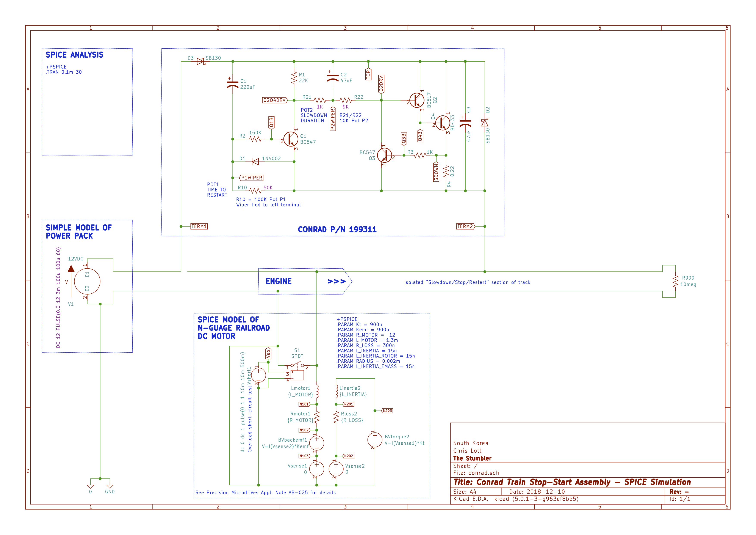The image size is (756, 535).
Task: Click the Lmotor1 inductor symbol
Action: (x=317, y=391)
